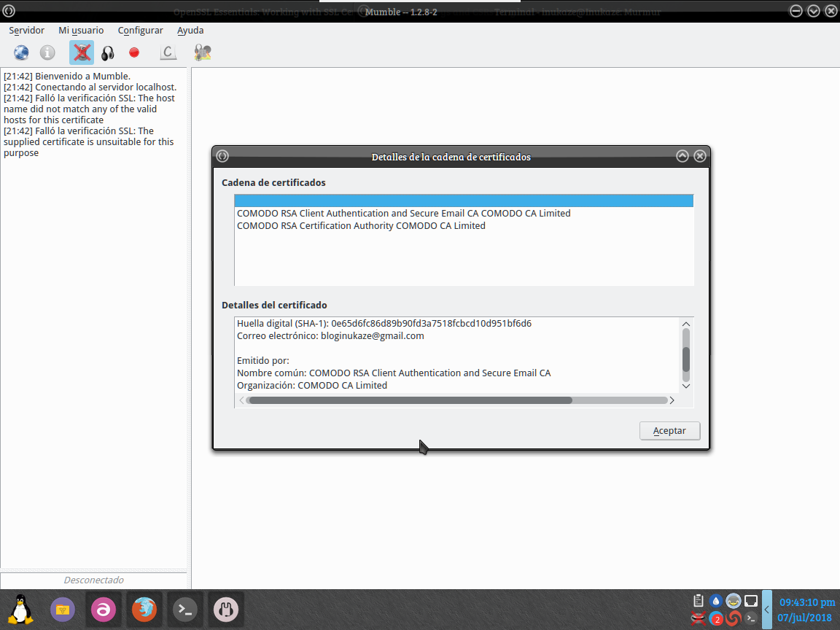The width and height of the screenshot is (840, 630).
Task: Click the 'Conectando al servidor localhost' log line
Action: [90, 87]
